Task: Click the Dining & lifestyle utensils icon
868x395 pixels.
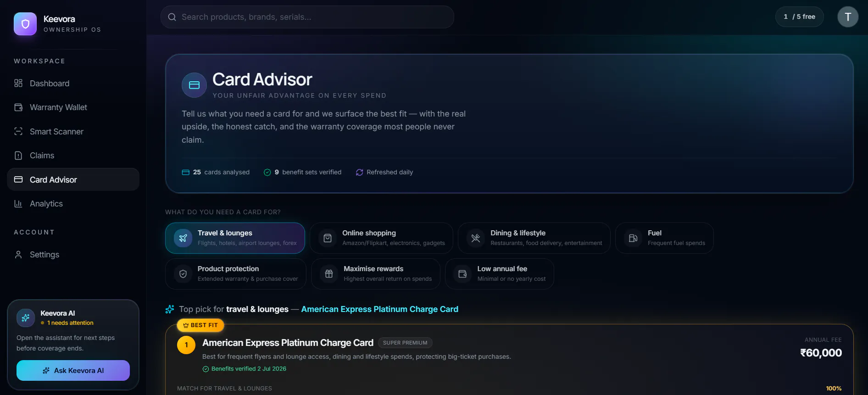Action: point(476,238)
